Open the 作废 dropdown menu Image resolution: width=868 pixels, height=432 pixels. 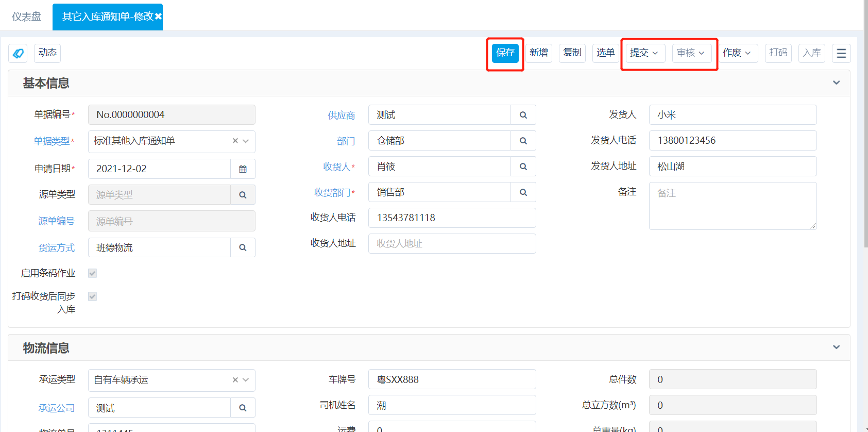point(737,53)
